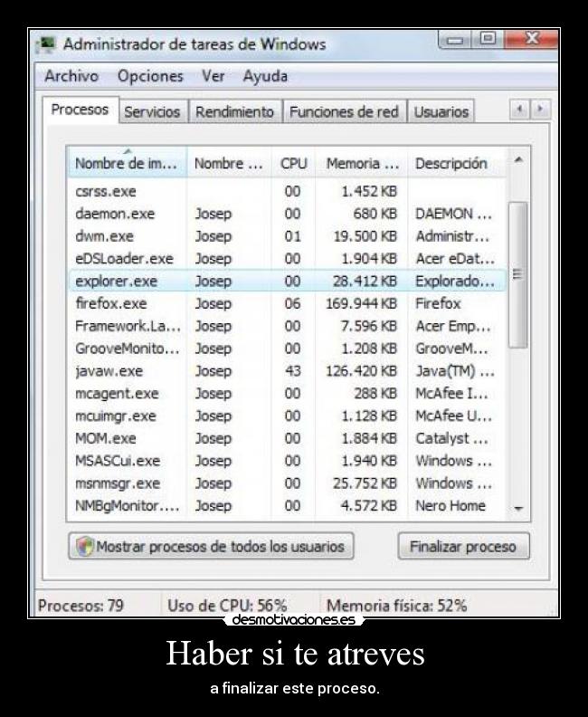Sort processes by the CPU column header

(293, 164)
